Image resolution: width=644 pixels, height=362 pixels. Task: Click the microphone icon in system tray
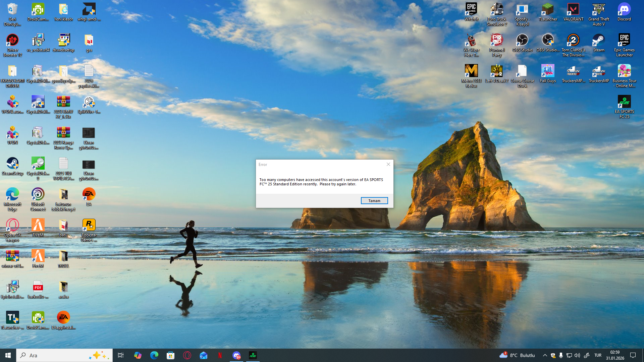point(561,355)
